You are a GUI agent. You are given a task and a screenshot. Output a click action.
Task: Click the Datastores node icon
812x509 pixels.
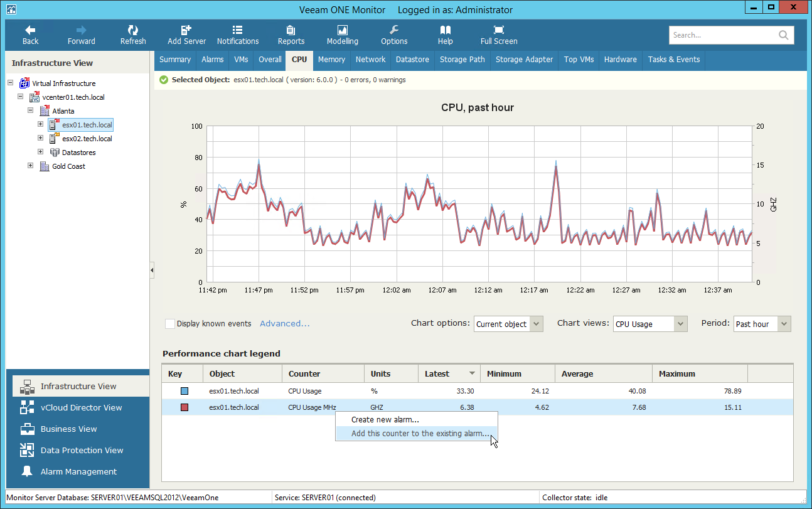55,152
